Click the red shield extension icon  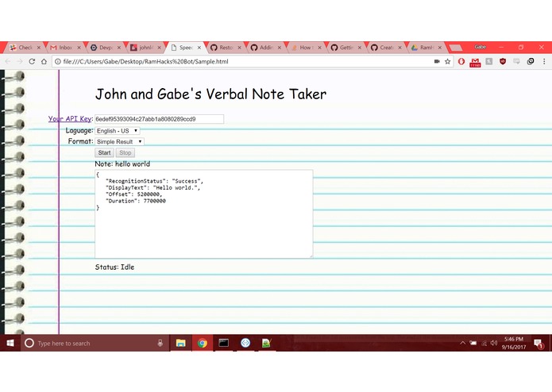tap(503, 62)
